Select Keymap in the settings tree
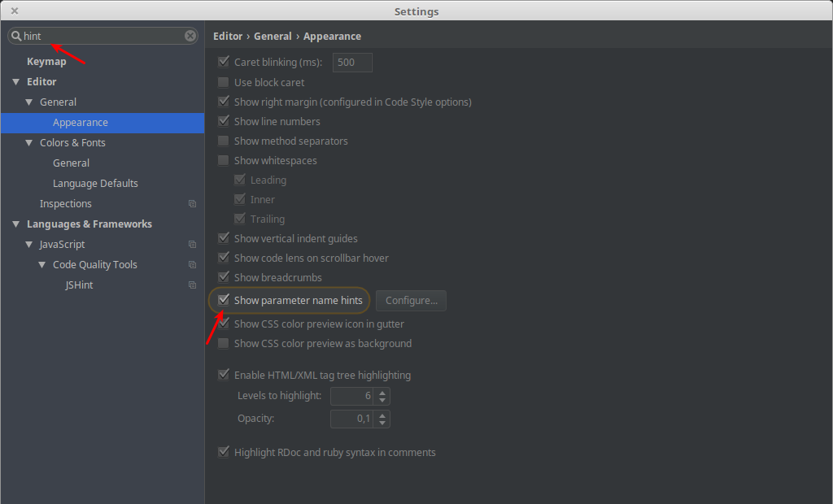Screen dimensions: 833x504 pos(46,62)
